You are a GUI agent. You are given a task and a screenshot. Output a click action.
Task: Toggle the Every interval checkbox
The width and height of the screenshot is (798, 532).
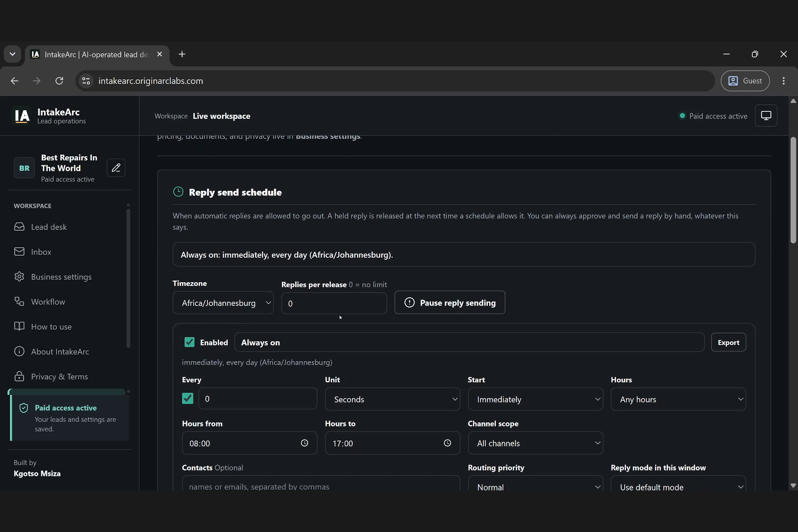pyautogui.click(x=187, y=399)
